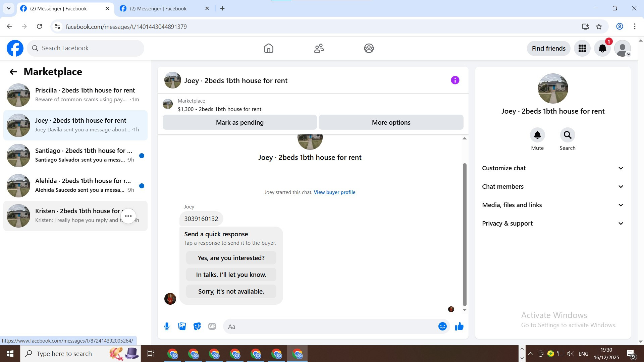Expand Media, files and links section
Image resolution: width=644 pixels, height=362 pixels.
tap(553, 205)
